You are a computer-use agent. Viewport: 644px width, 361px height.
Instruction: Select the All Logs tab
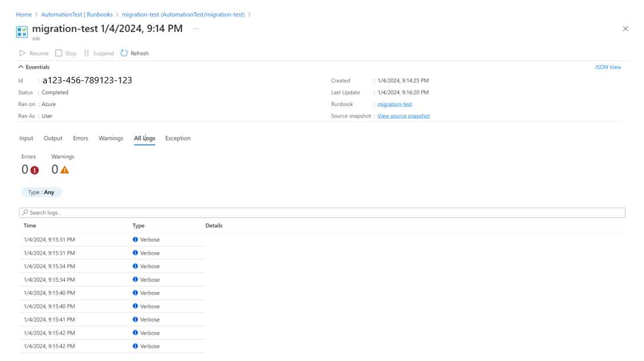[144, 138]
